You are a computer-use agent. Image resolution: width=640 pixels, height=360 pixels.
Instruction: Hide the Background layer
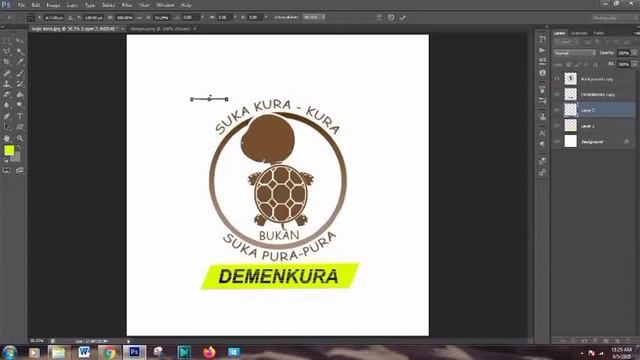[x=557, y=141]
